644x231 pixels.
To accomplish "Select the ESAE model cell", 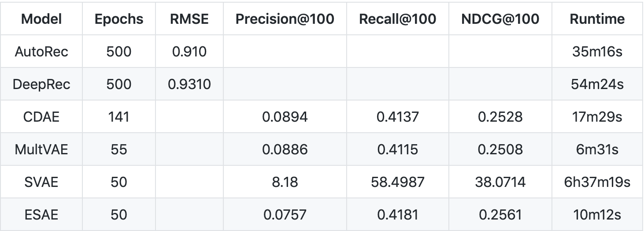I will click(x=41, y=215).
